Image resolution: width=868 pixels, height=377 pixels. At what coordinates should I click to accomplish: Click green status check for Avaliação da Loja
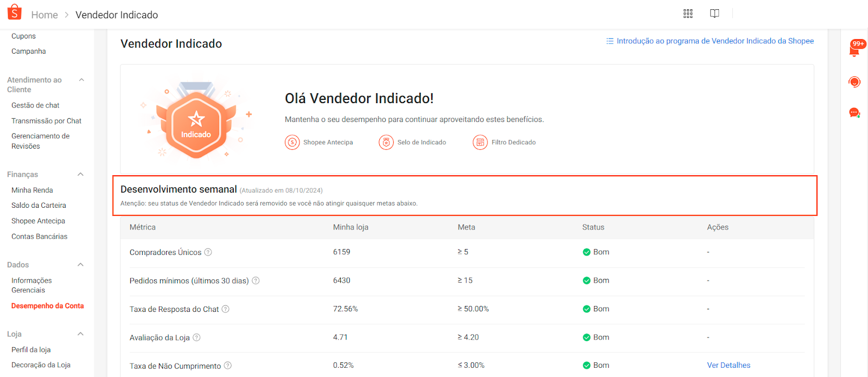pos(586,337)
